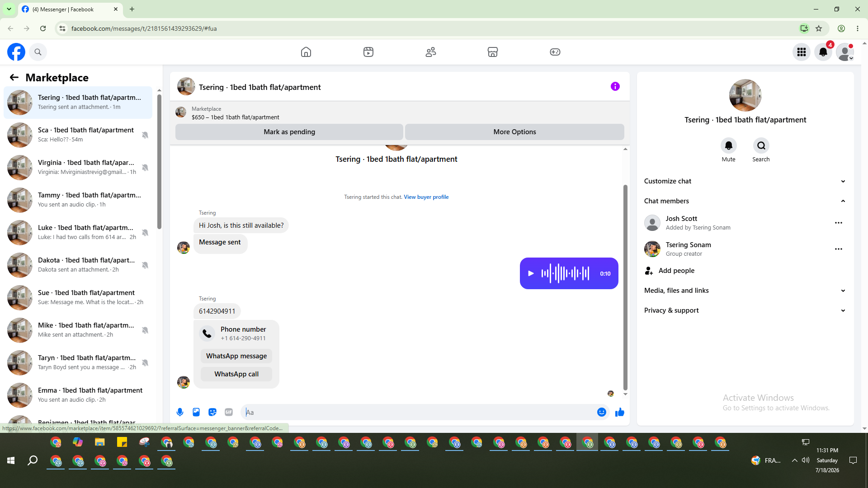Unmute the Virginia conversation bell
This screenshot has width=868, height=488.
(145, 168)
